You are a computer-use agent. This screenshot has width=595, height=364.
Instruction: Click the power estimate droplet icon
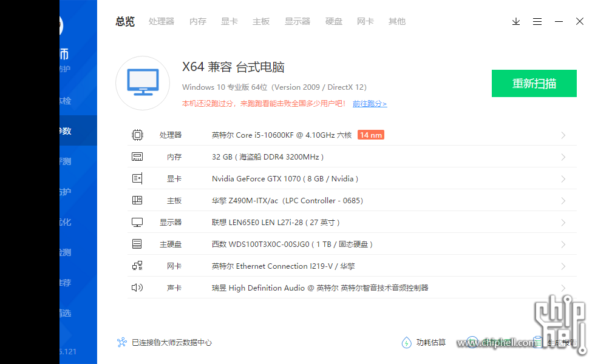pos(406,342)
